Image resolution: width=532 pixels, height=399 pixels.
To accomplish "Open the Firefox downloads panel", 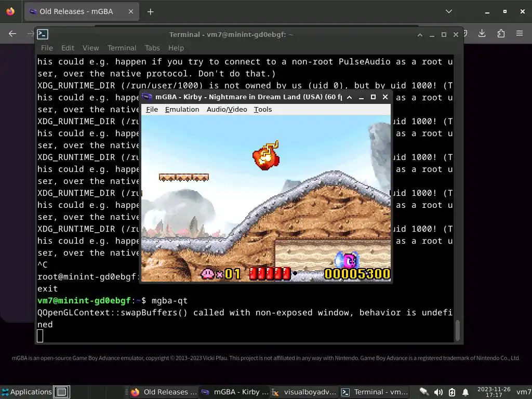I will [482, 33].
